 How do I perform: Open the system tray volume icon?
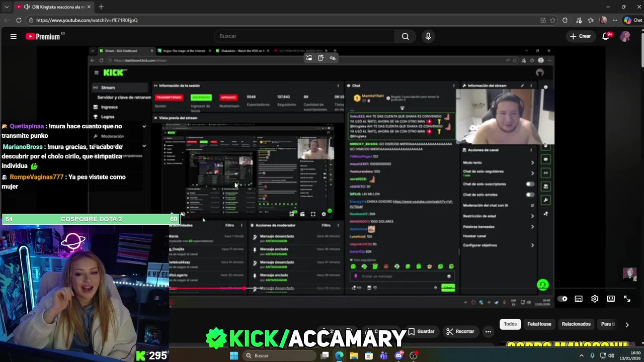[611, 355]
